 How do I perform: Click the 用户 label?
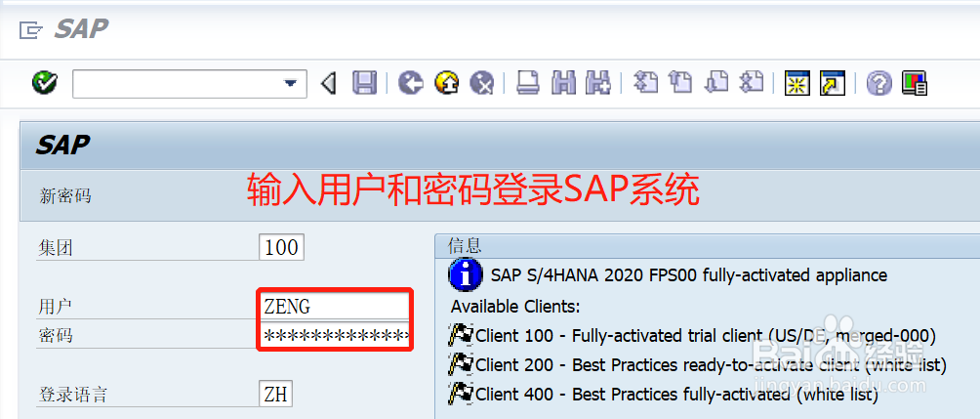56,307
